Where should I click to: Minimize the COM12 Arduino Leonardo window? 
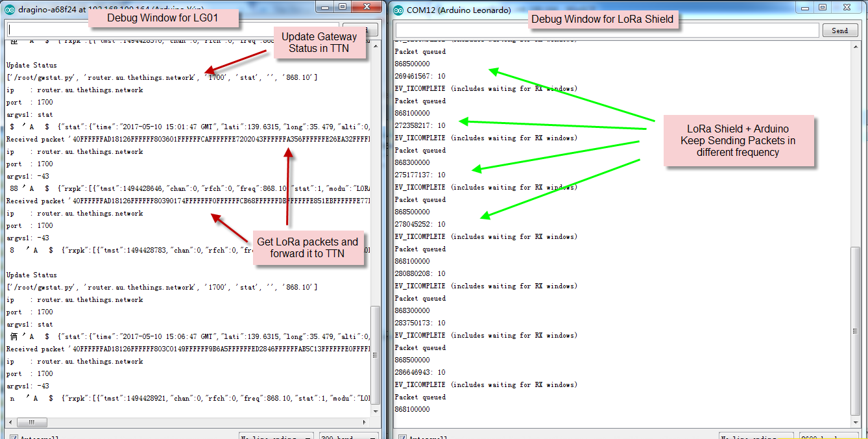[804, 7]
